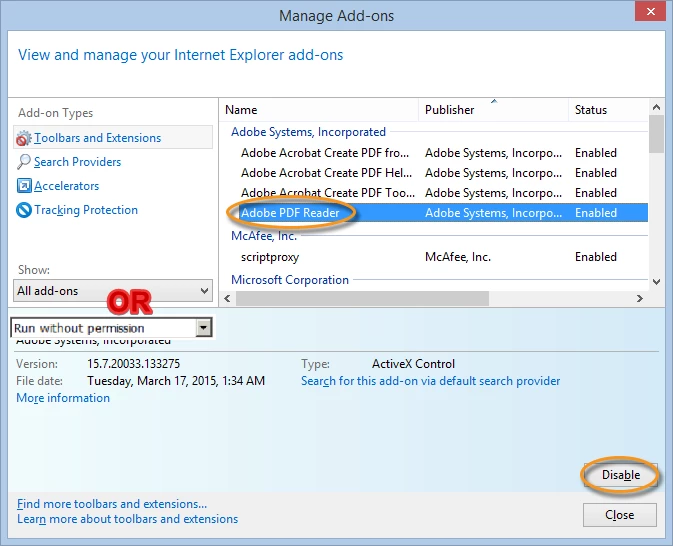Click the horizontal scrollbar left arrow
Image resolution: width=673 pixels, height=546 pixels.
pos(227,298)
